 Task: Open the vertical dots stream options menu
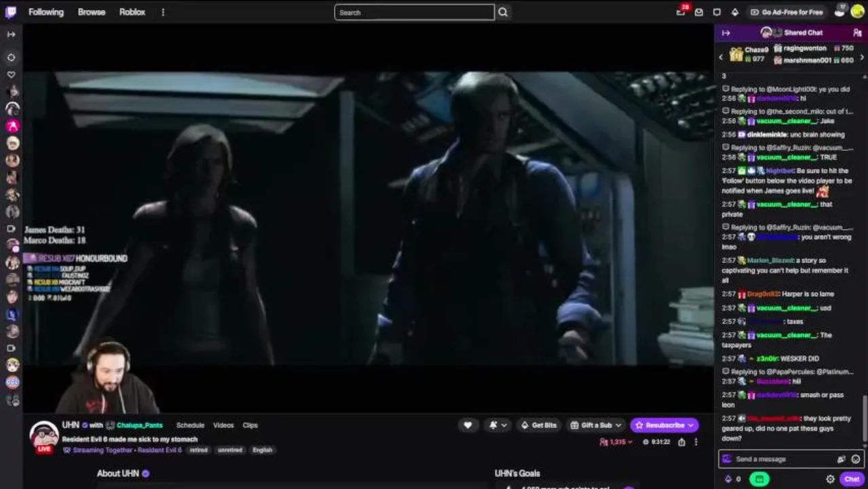[695, 442]
